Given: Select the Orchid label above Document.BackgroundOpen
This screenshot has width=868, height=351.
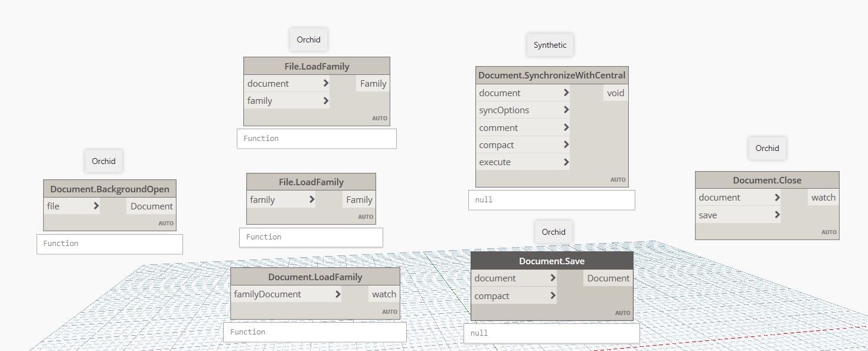Looking at the screenshot, I should (103, 160).
